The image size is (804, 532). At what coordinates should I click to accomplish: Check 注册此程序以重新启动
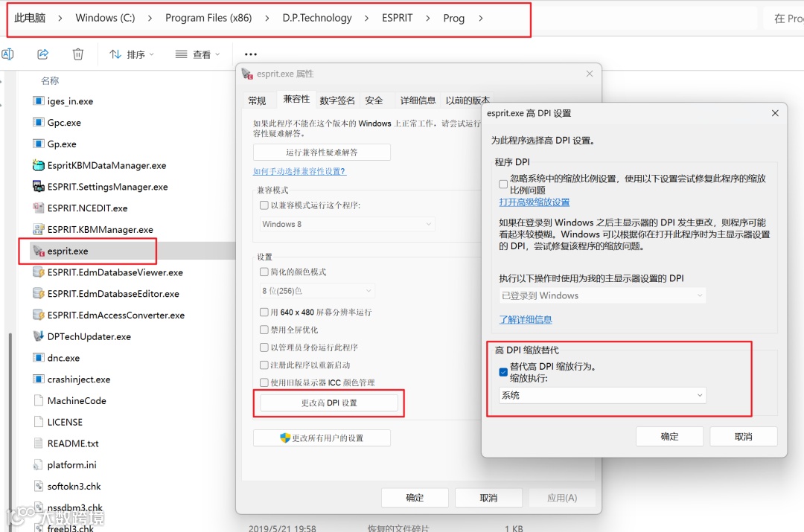[x=264, y=365]
